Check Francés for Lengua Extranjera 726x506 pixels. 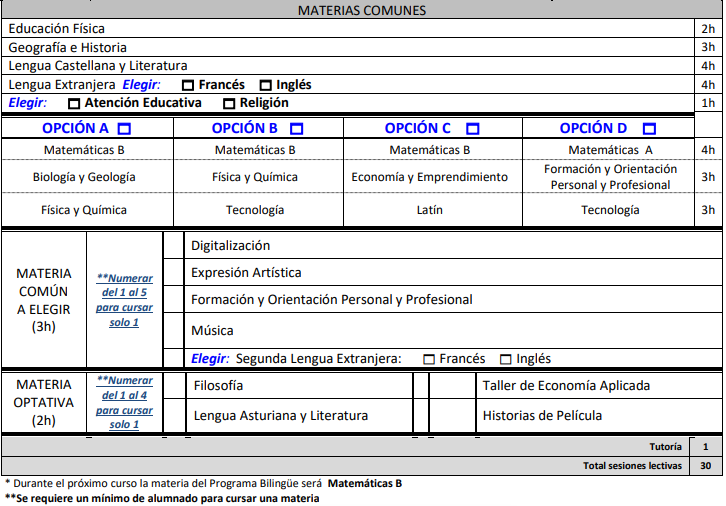[187, 85]
